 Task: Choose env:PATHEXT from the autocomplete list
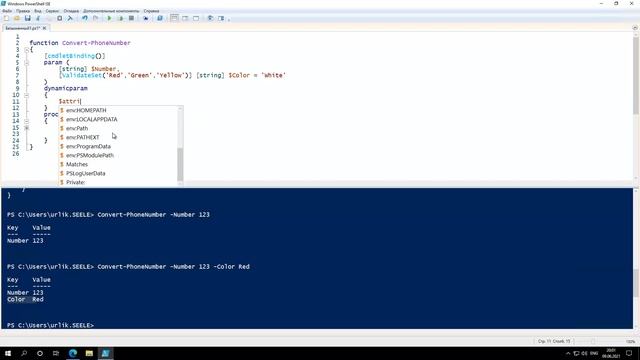pyautogui.click(x=118, y=137)
